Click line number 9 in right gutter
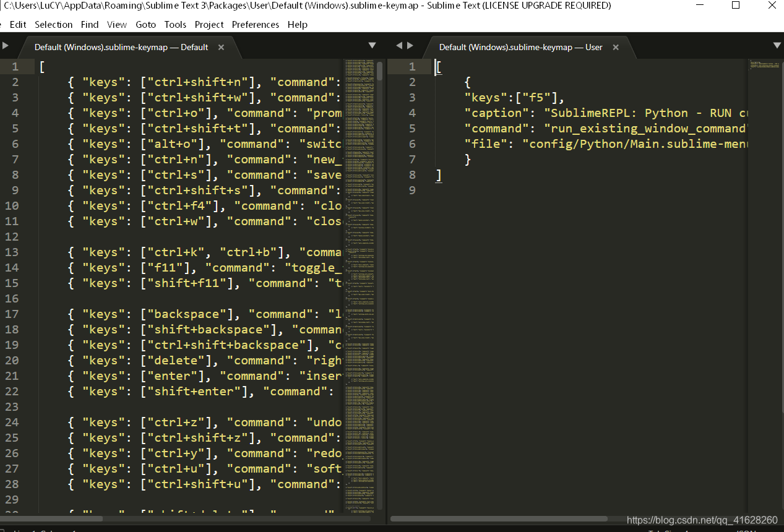This screenshot has width=784, height=532. [x=412, y=191]
